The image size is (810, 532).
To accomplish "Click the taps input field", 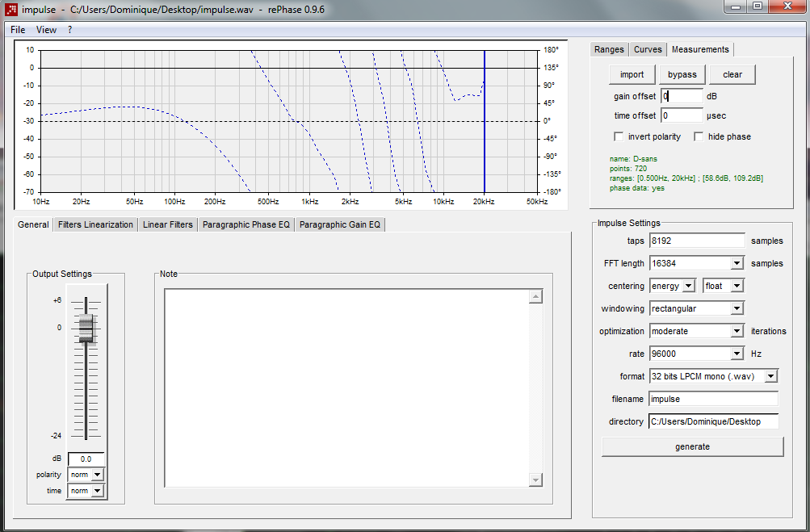I will (x=697, y=241).
